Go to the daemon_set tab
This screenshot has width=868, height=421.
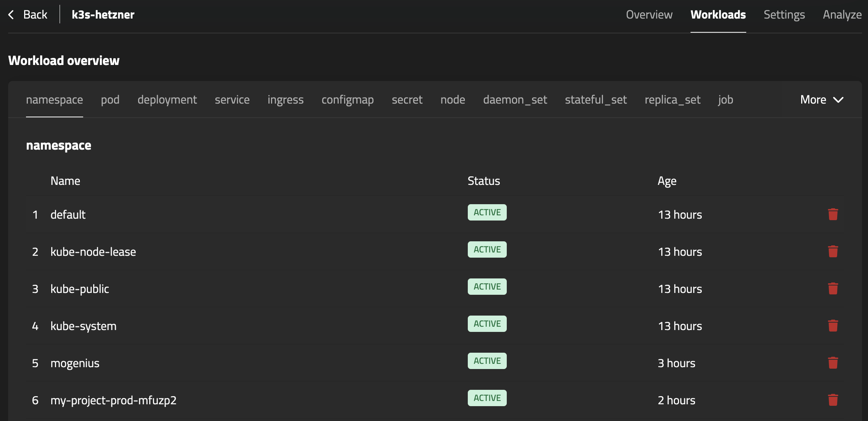pos(515,99)
